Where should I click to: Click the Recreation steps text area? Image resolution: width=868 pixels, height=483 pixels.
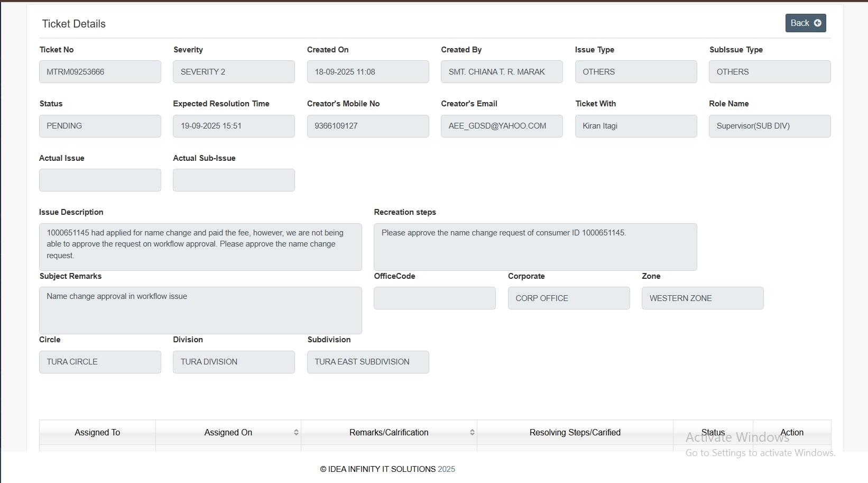click(x=535, y=247)
